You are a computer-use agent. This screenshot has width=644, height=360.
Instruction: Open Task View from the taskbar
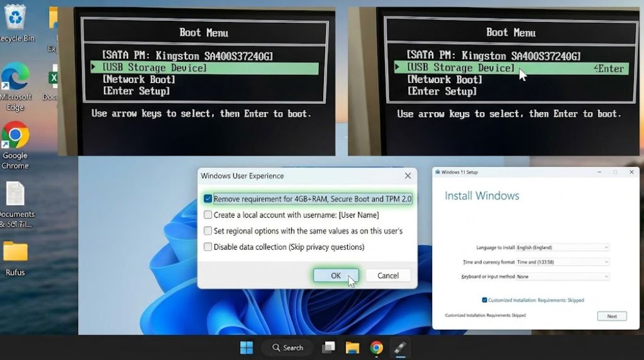pos(328,347)
